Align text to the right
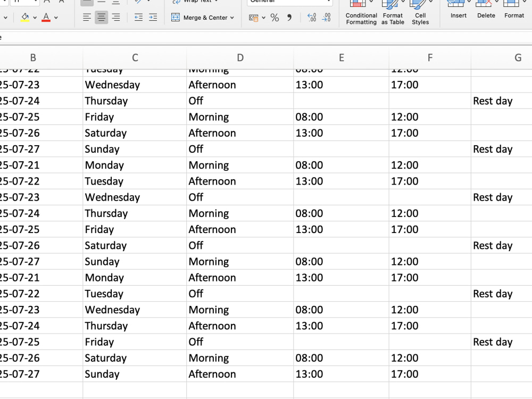 tap(115, 18)
